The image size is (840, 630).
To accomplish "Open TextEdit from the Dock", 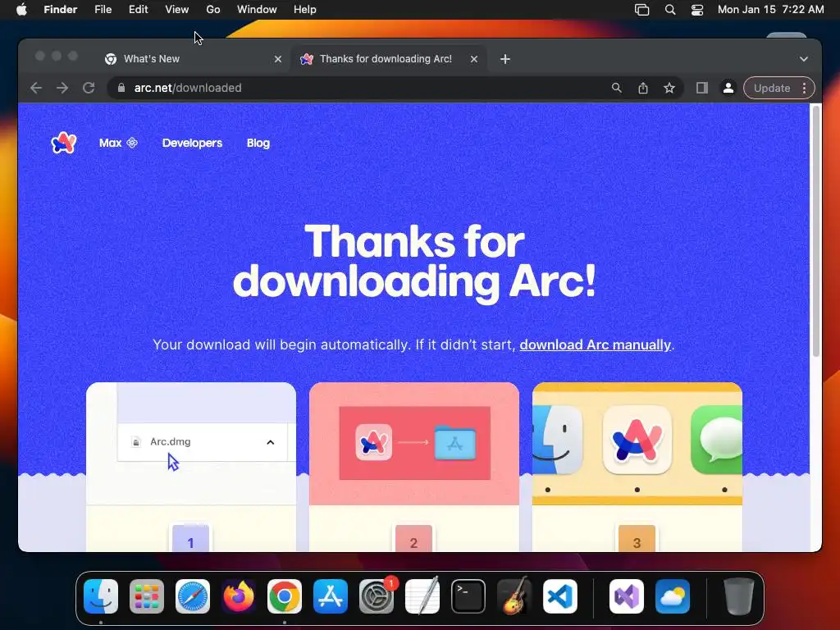I will pos(422,596).
